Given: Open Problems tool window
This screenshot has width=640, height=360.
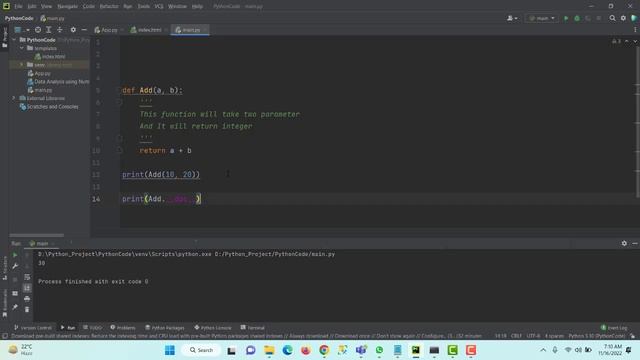Looking at the screenshot, I should [x=123, y=328].
